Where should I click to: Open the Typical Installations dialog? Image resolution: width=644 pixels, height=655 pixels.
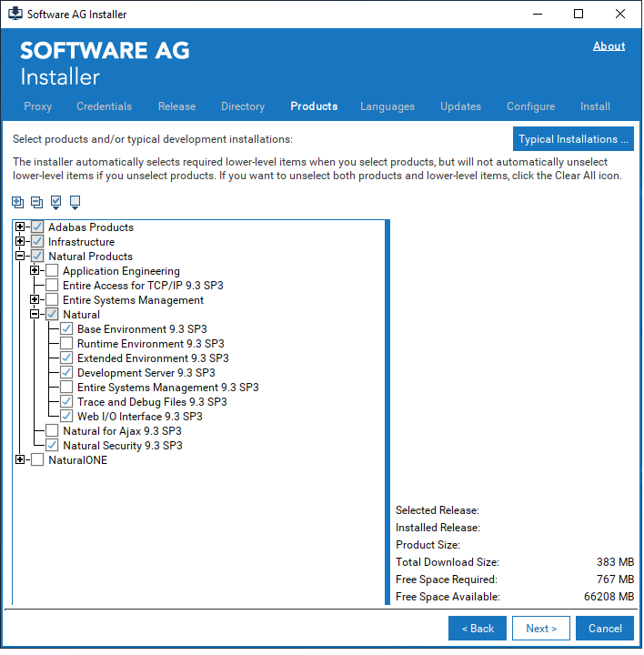pos(573,139)
